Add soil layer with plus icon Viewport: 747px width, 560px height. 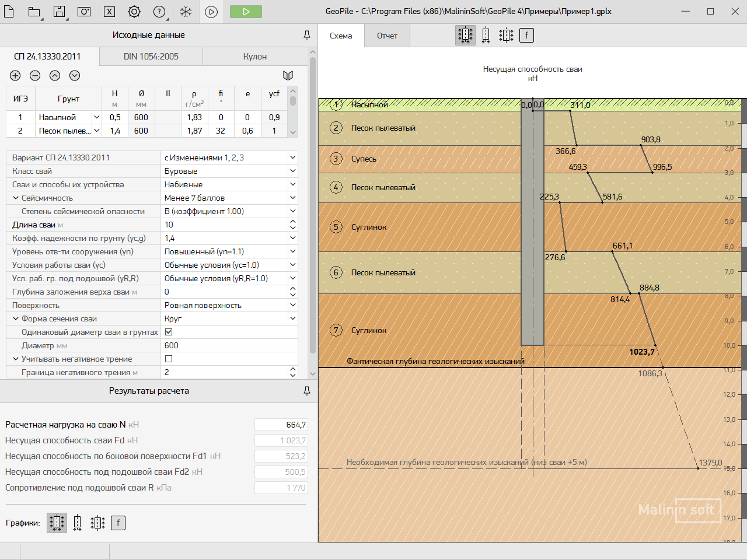(15, 75)
